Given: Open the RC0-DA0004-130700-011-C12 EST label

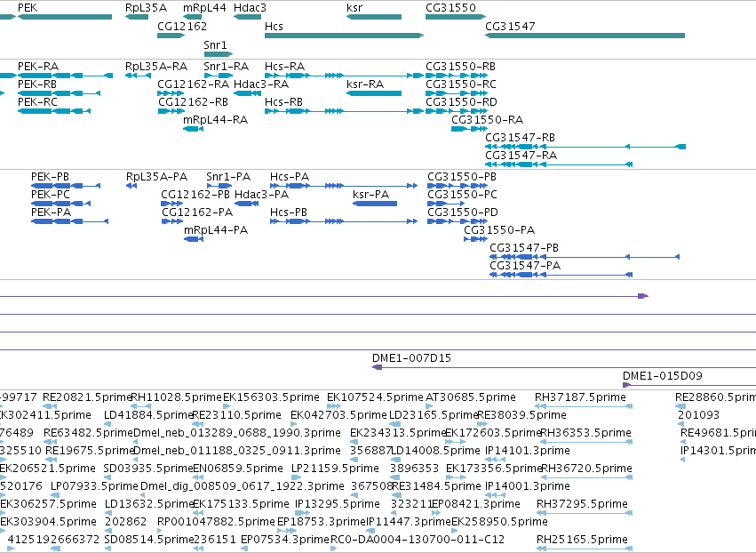Looking at the screenshot, I should pyautogui.click(x=418, y=540).
